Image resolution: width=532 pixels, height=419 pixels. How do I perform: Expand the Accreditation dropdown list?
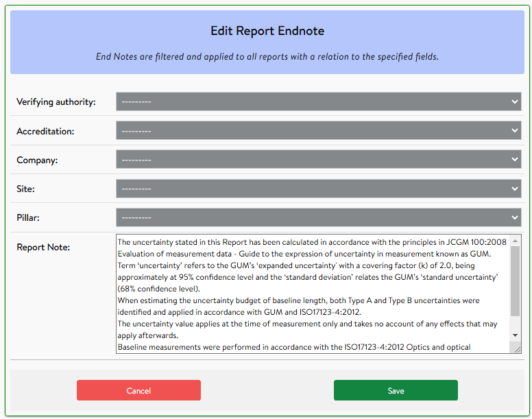pos(318,131)
